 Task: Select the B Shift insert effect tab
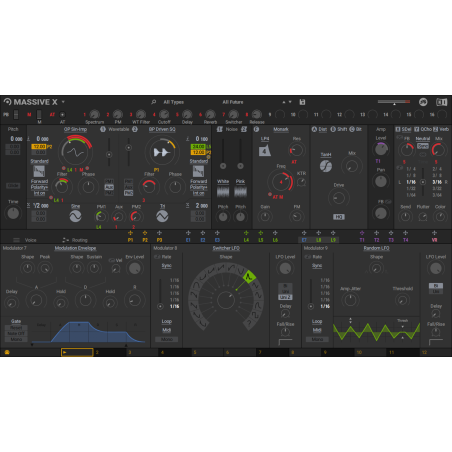tap(339, 129)
